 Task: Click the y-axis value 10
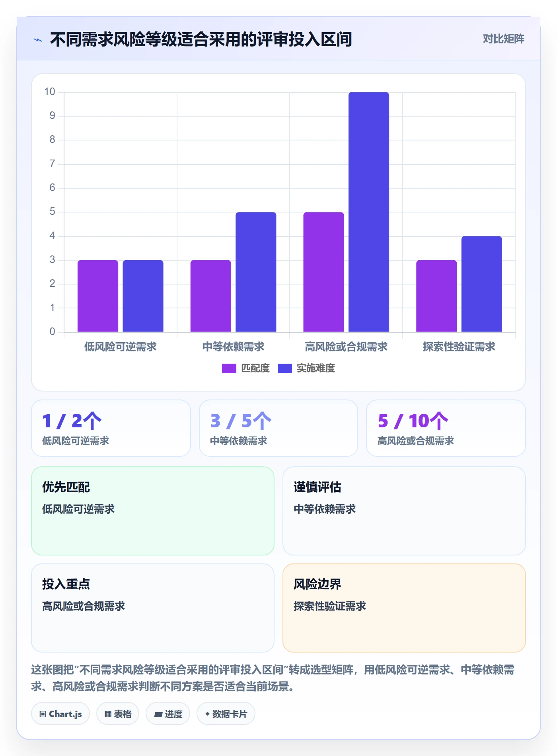[50, 92]
